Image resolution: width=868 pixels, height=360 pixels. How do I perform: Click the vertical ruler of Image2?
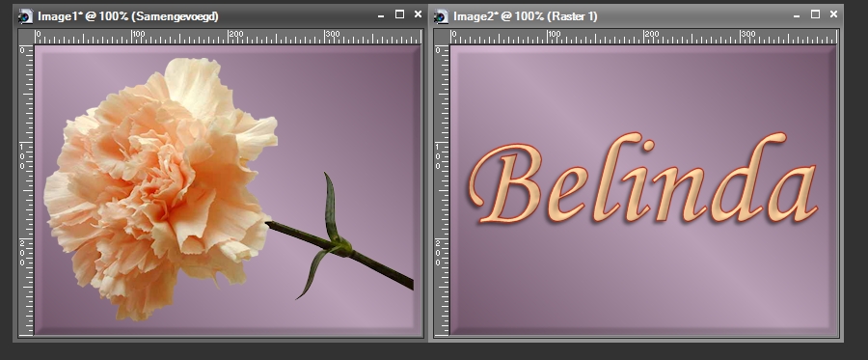pyautogui.click(x=441, y=190)
